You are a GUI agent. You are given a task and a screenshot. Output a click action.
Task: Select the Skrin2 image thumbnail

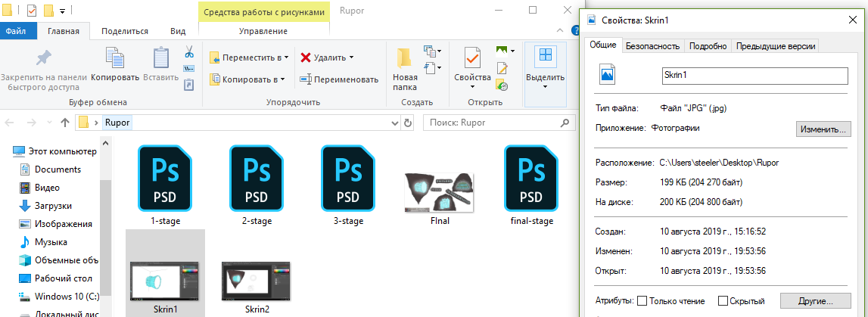click(x=257, y=282)
